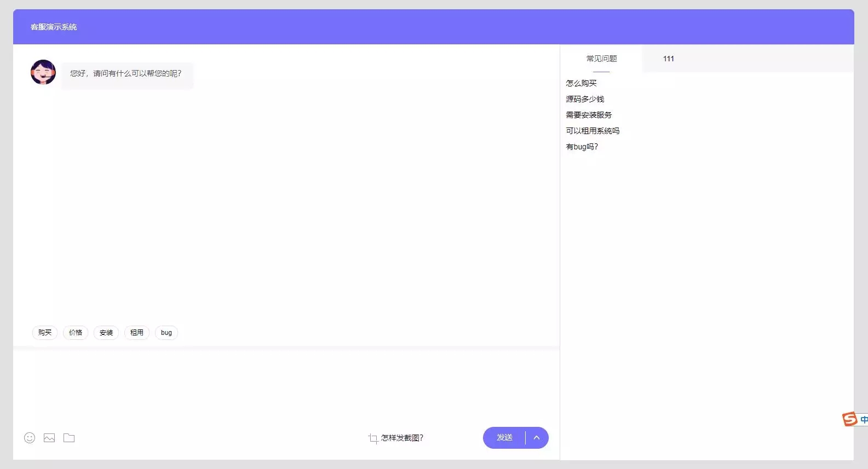This screenshot has width=868, height=469.
Task: Select the bug quick reply chip
Action: 166,333
